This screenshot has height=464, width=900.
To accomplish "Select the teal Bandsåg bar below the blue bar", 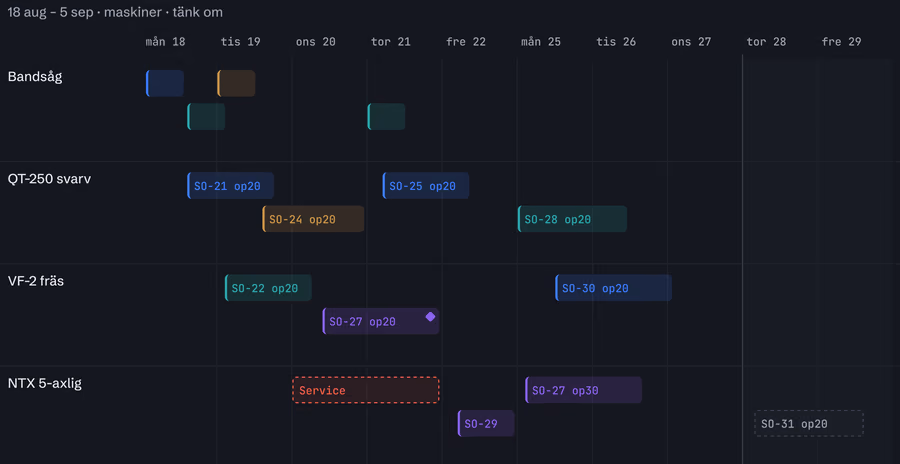I will pyautogui.click(x=206, y=117).
